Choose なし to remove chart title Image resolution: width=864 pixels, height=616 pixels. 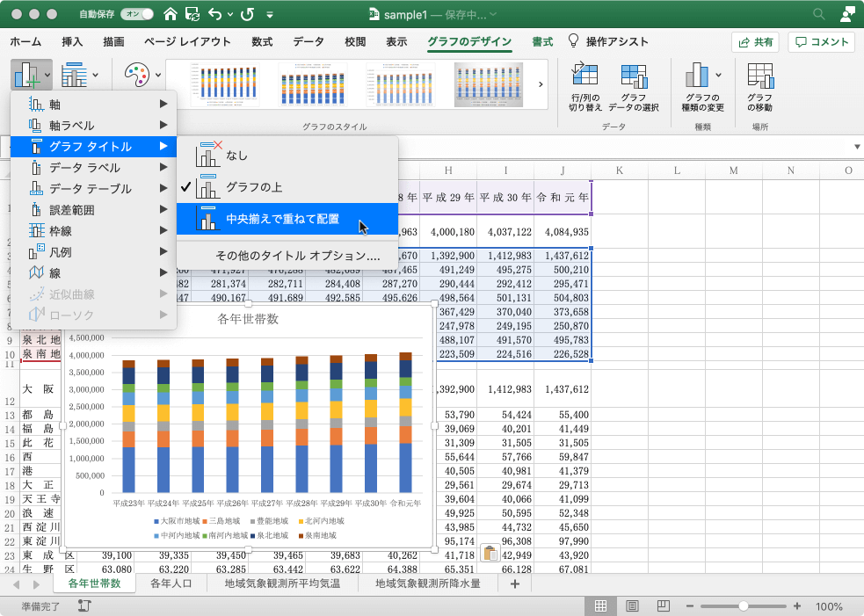coord(236,156)
